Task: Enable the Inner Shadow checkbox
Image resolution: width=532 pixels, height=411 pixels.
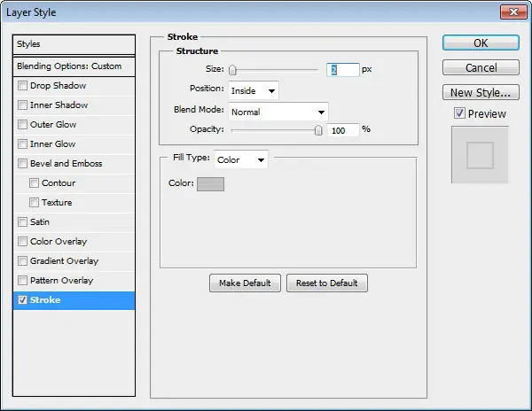Action: pos(22,105)
